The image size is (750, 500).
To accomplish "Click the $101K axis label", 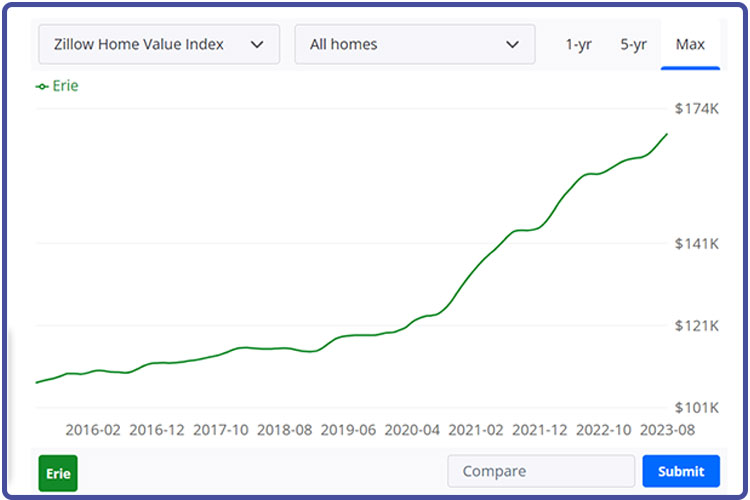I will pos(696,407).
